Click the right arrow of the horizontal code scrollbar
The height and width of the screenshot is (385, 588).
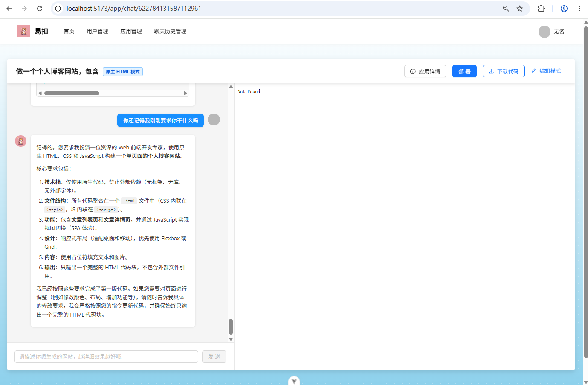[x=185, y=93]
